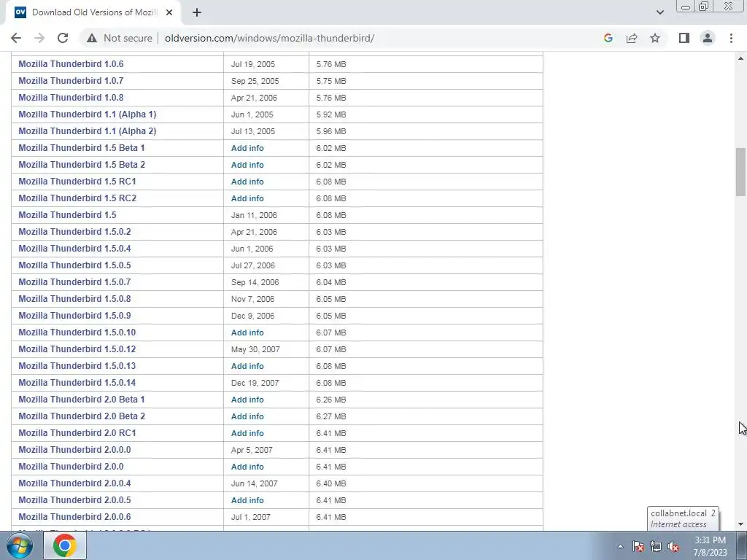The height and width of the screenshot is (560, 747).
Task: Click the oldversion.com address bar
Action: (x=269, y=38)
